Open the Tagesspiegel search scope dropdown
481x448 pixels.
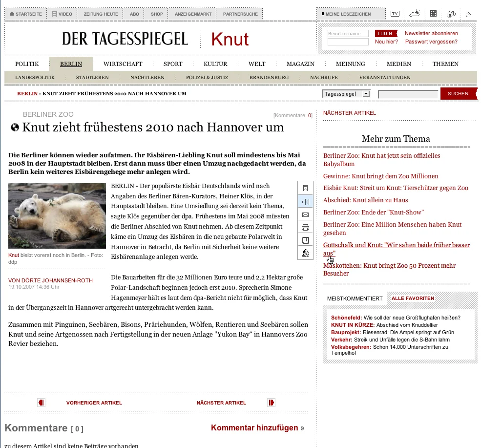pyautogui.click(x=346, y=93)
